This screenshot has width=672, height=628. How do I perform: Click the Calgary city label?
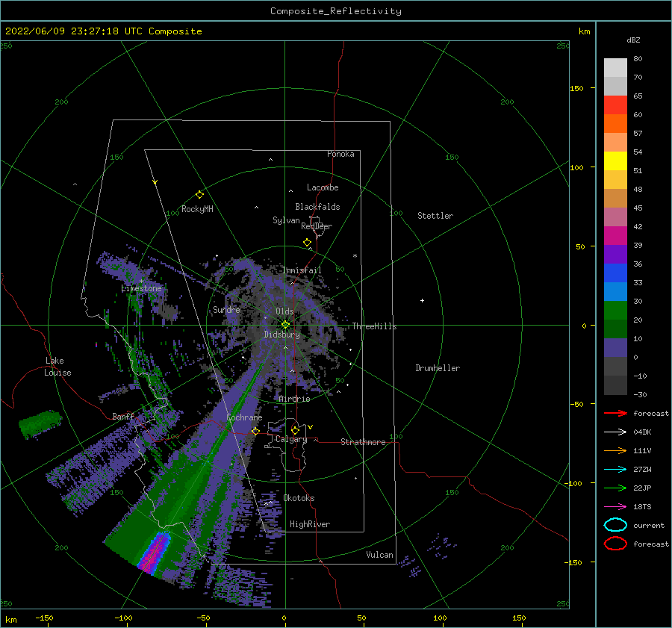click(x=291, y=439)
